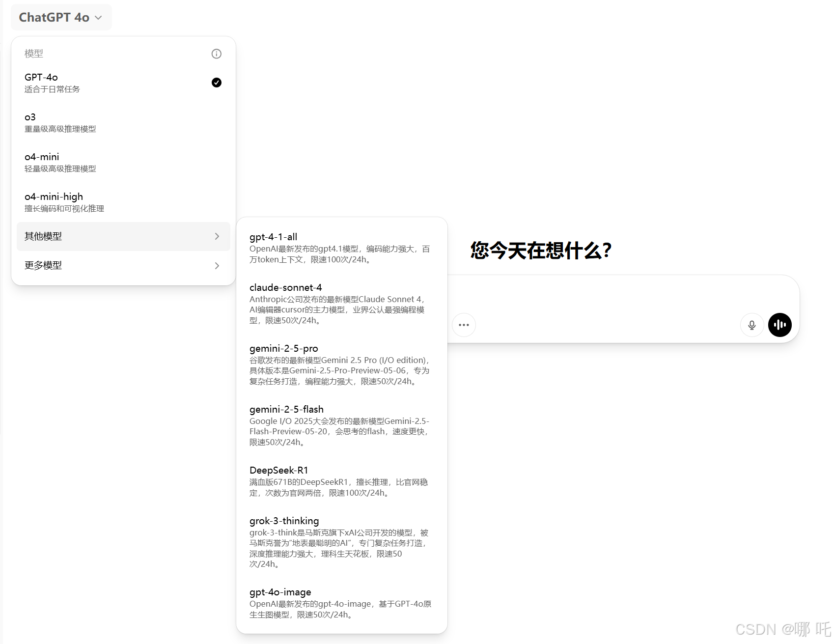Expand the 其他模型 submenu

[x=123, y=236]
